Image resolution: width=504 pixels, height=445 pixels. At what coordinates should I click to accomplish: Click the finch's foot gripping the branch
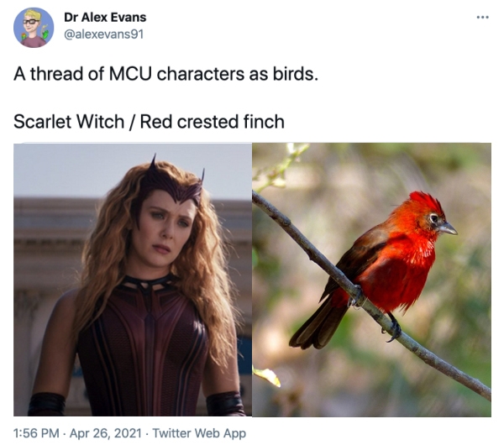click(x=356, y=297)
